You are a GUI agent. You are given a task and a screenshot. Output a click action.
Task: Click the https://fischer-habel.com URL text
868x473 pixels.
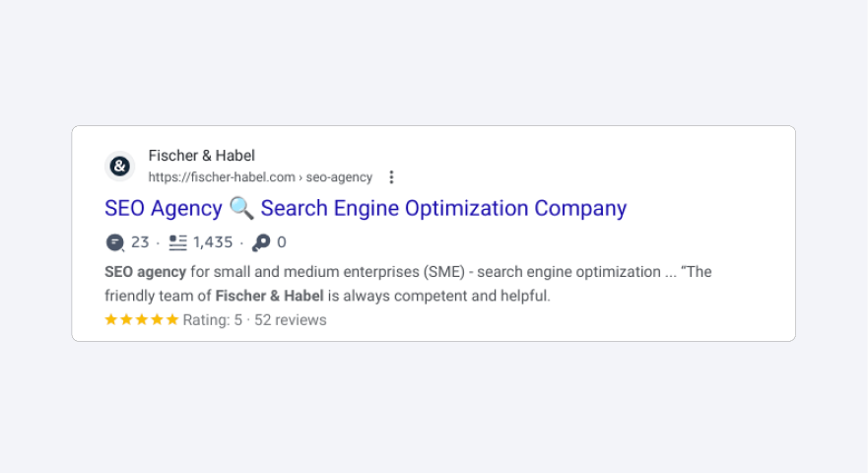222,177
